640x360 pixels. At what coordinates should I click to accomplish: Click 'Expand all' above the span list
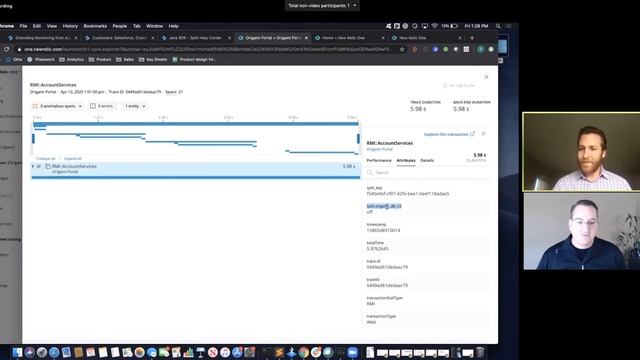(73, 159)
